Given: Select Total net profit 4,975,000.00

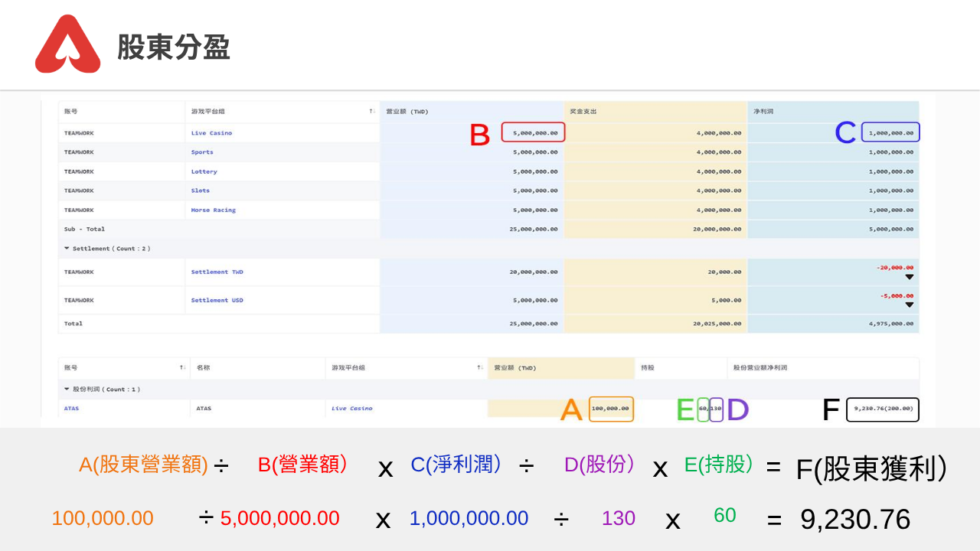Looking at the screenshot, I should click(891, 324).
